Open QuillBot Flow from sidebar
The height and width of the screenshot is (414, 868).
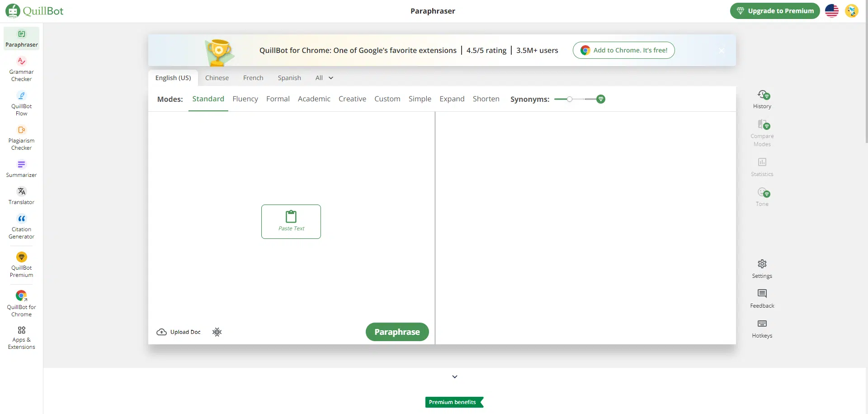[x=21, y=103]
